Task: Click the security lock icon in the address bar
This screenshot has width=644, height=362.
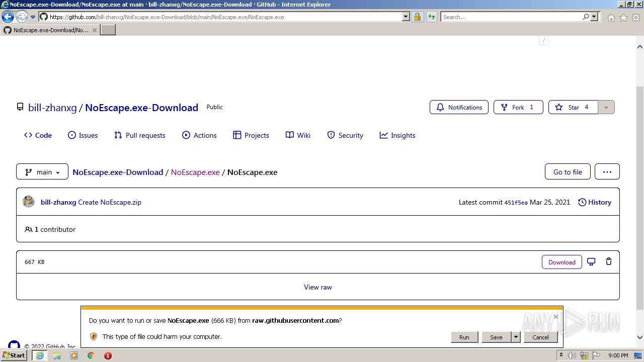Action: pos(417,17)
